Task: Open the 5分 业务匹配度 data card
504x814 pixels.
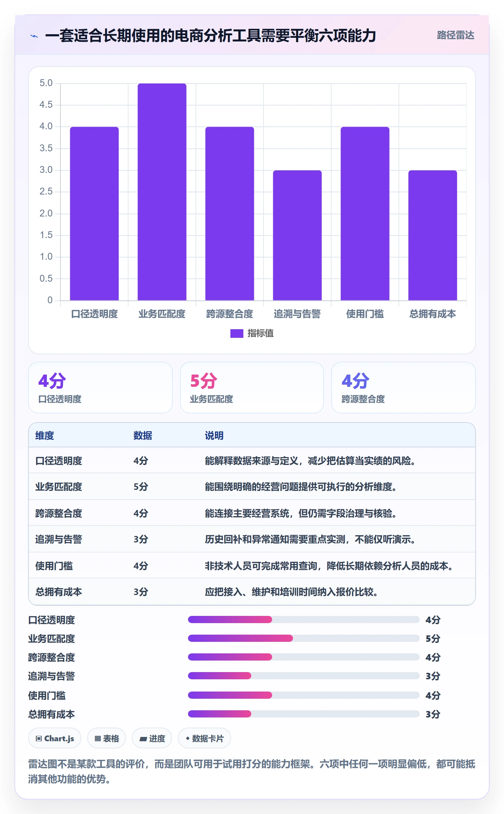Action: click(x=252, y=388)
